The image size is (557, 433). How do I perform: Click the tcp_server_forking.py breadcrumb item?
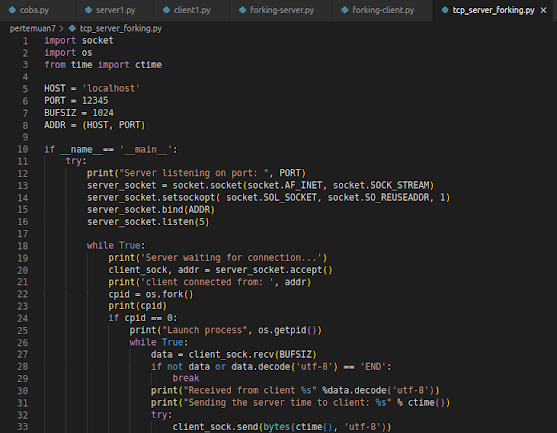(x=120, y=28)
